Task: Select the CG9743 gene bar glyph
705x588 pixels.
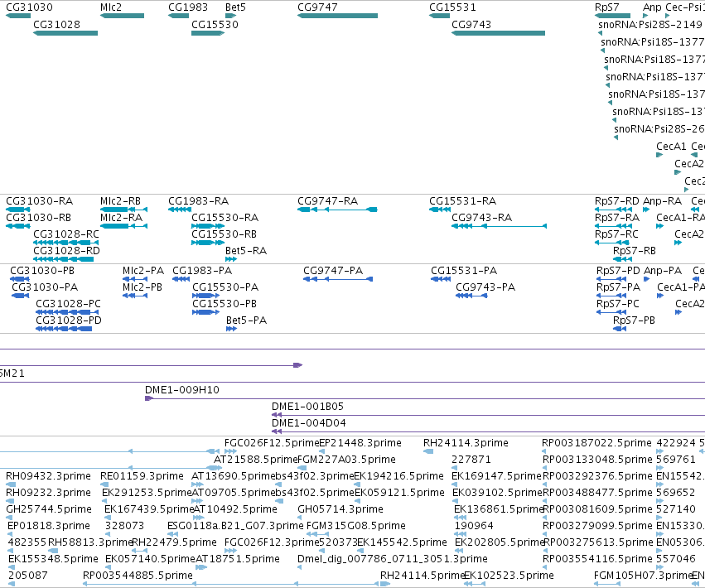Action: (x=498, y=33)
